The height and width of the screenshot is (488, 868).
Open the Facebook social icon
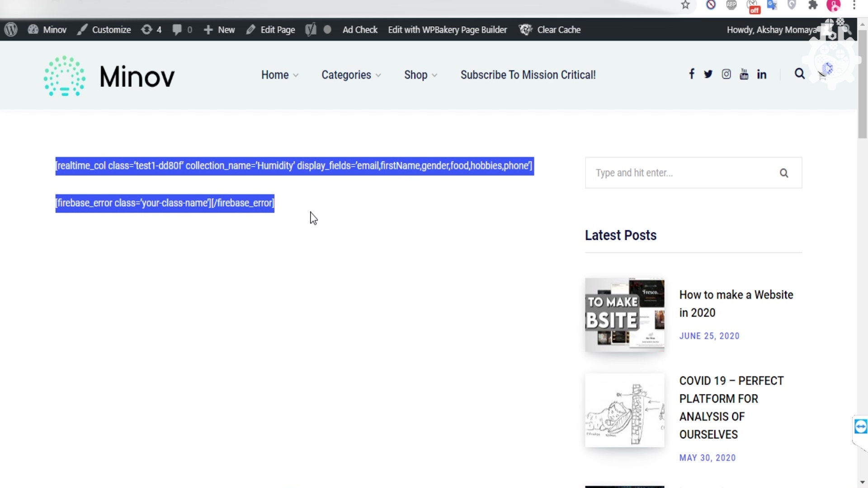692,74
